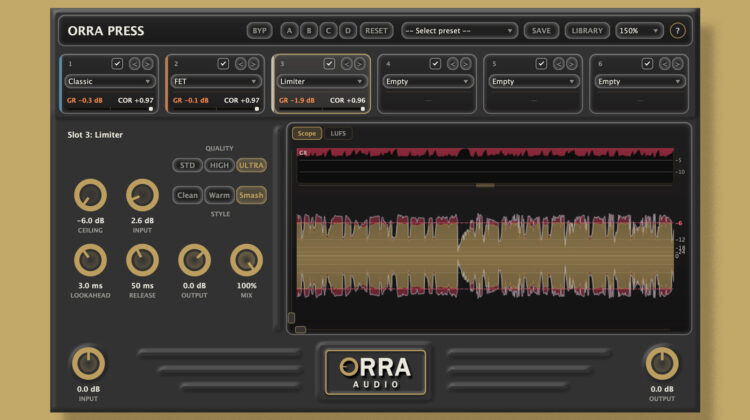Select A/B state A
Viewport: 750px width, 420px height.
[289, 31]
